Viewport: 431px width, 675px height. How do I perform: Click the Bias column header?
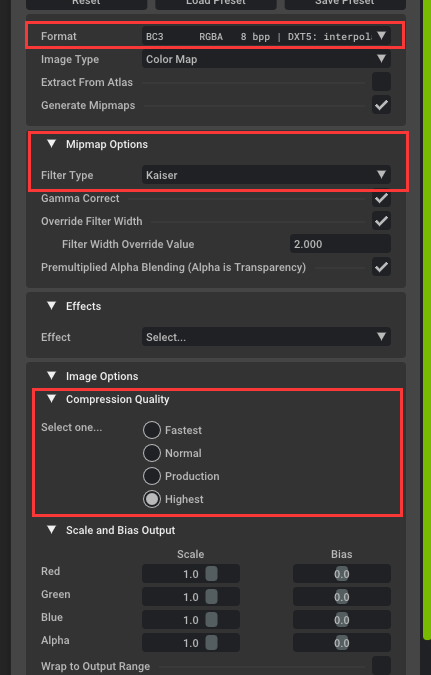coord(341,554)
